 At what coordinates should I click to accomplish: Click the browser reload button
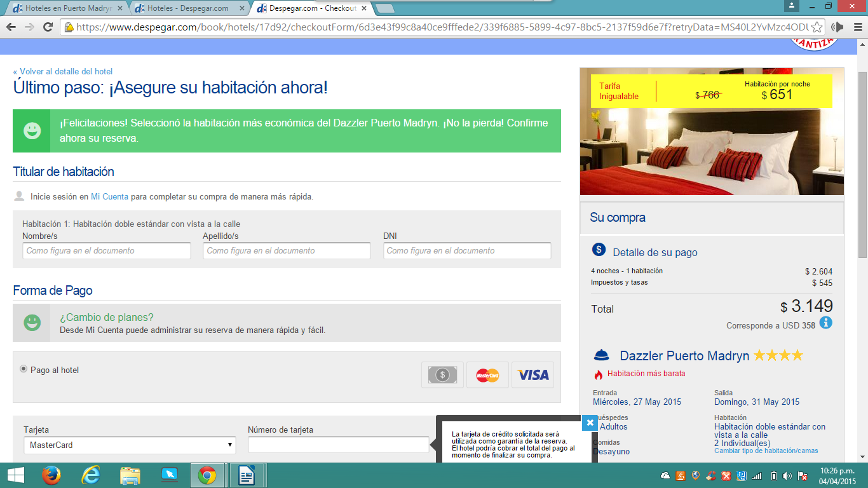point(48,27)
